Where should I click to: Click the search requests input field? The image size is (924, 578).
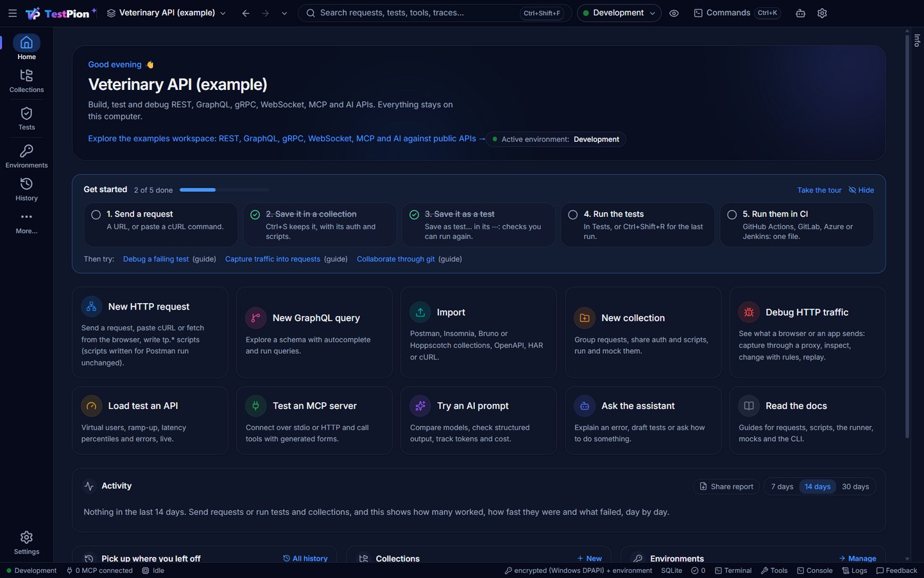[x=434, y=13]
